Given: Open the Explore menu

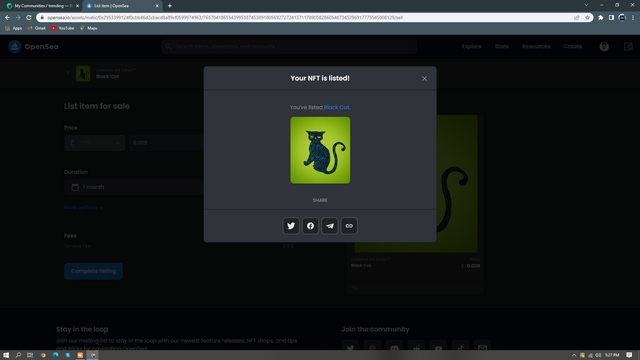Looking at the screenshot, I should click(471, 47).
